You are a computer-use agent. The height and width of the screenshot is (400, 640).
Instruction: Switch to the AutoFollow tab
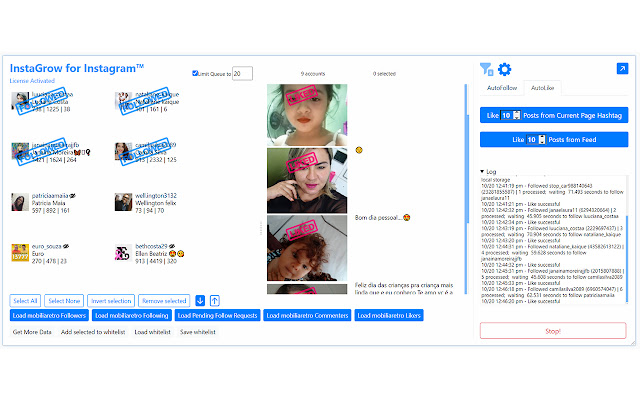(502, 88)
